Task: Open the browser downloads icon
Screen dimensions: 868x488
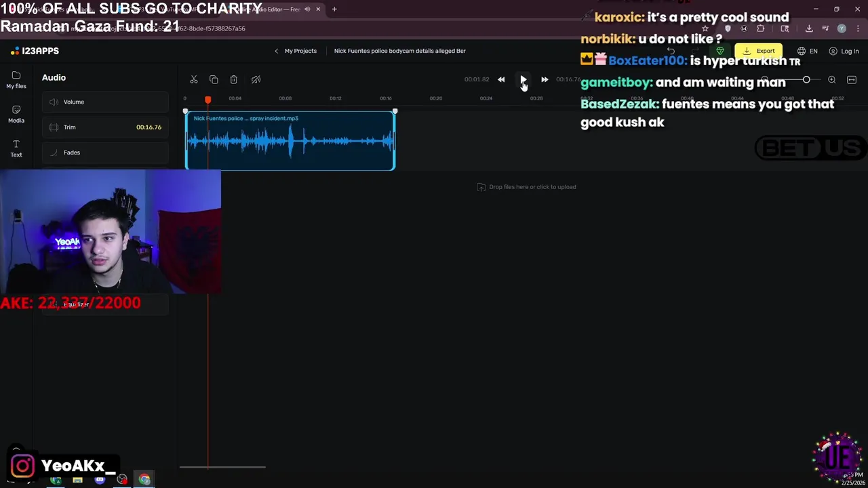Action: (x=809, y=28)
